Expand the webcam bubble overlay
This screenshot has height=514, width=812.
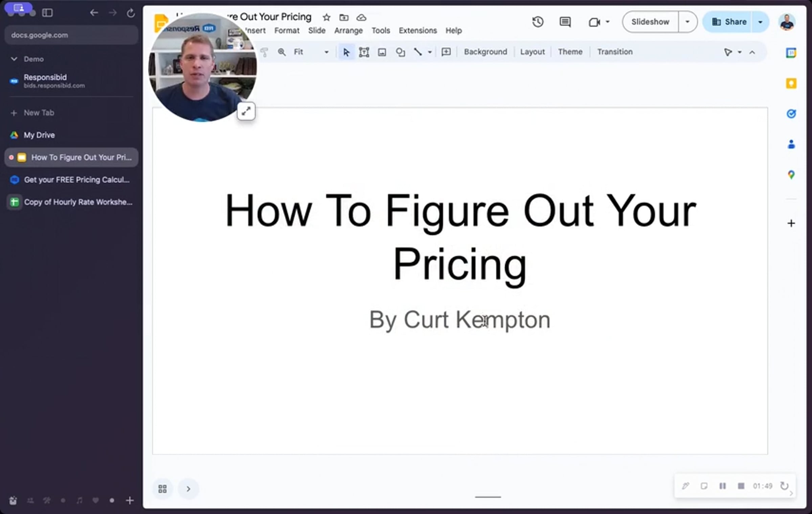click(x=246, y=111)
